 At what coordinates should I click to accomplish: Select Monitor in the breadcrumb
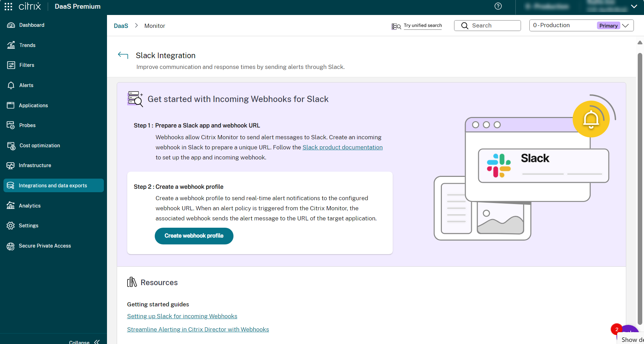coord(155,25)
